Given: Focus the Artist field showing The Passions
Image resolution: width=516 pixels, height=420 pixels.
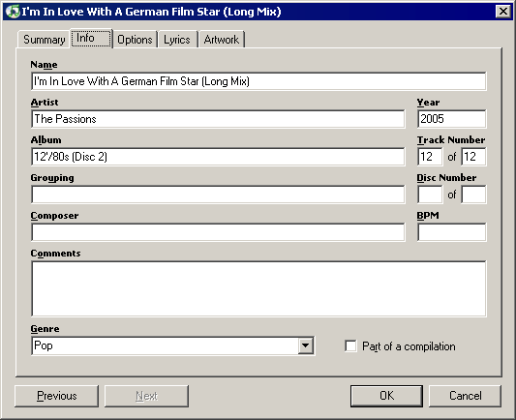Looking at the screenshot, I should [x=218, y=119].
